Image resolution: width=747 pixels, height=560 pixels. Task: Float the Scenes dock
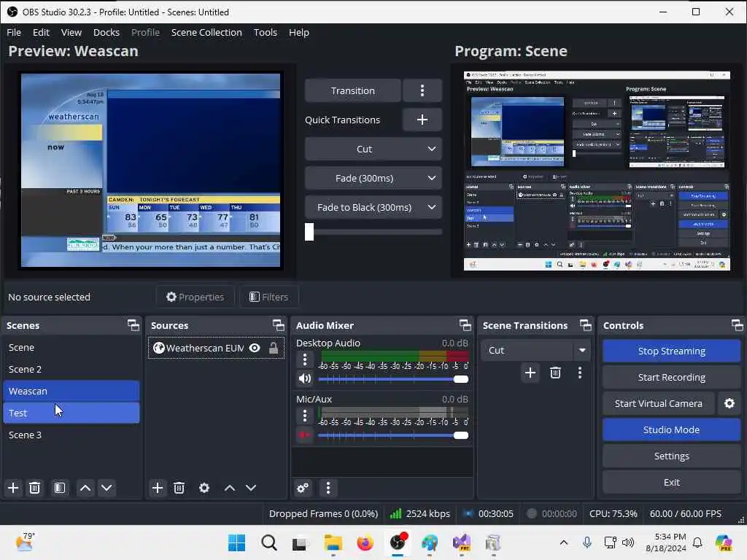click(133, 325)
